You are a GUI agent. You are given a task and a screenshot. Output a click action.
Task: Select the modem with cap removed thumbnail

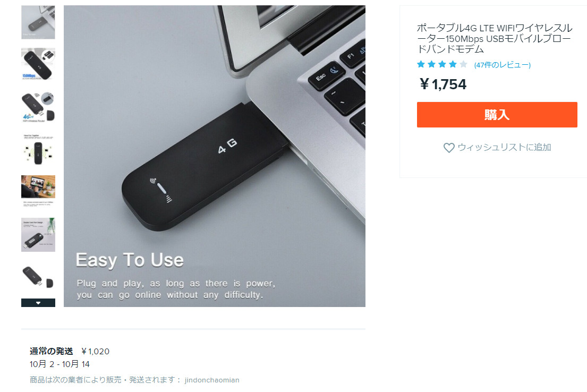tap(38, 277)
